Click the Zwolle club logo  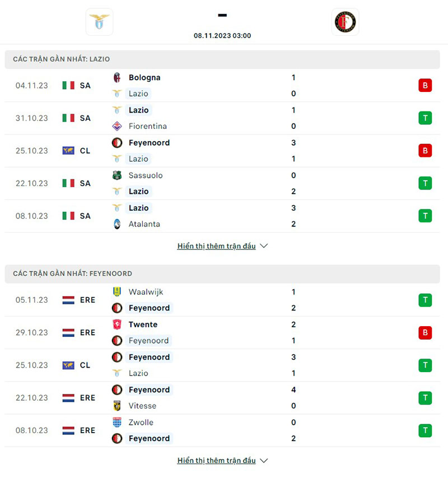(x=117, y=423)
